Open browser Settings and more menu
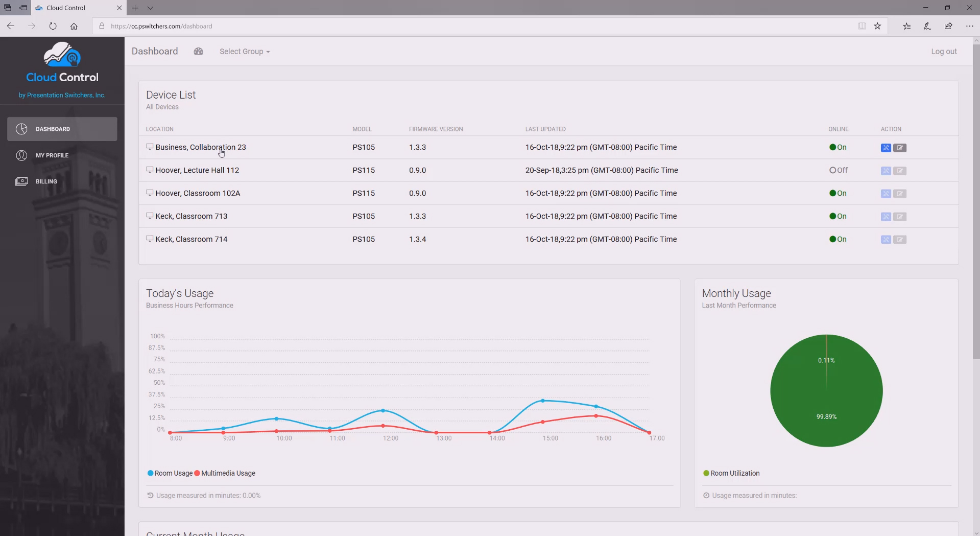 (x=969, y=26)
